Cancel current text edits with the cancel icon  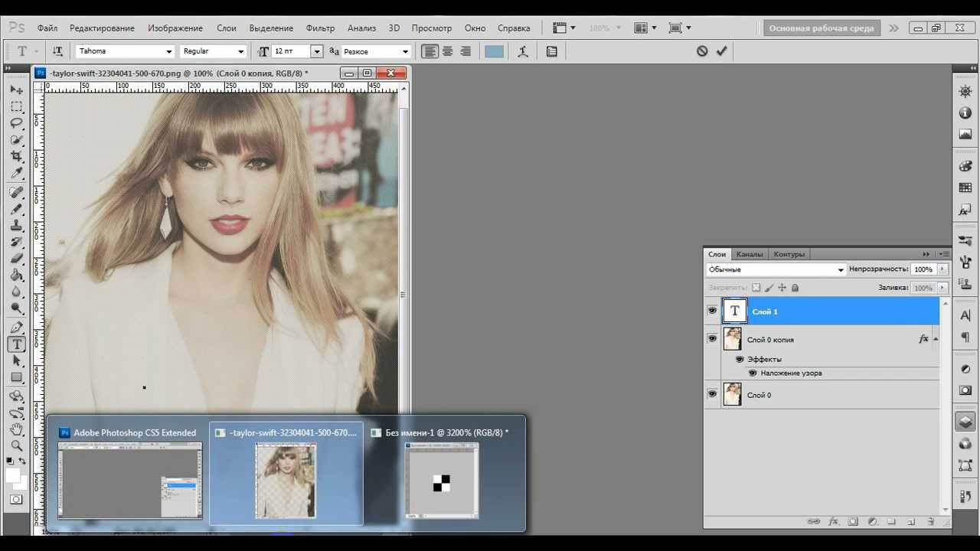click(x=702, y=51)
